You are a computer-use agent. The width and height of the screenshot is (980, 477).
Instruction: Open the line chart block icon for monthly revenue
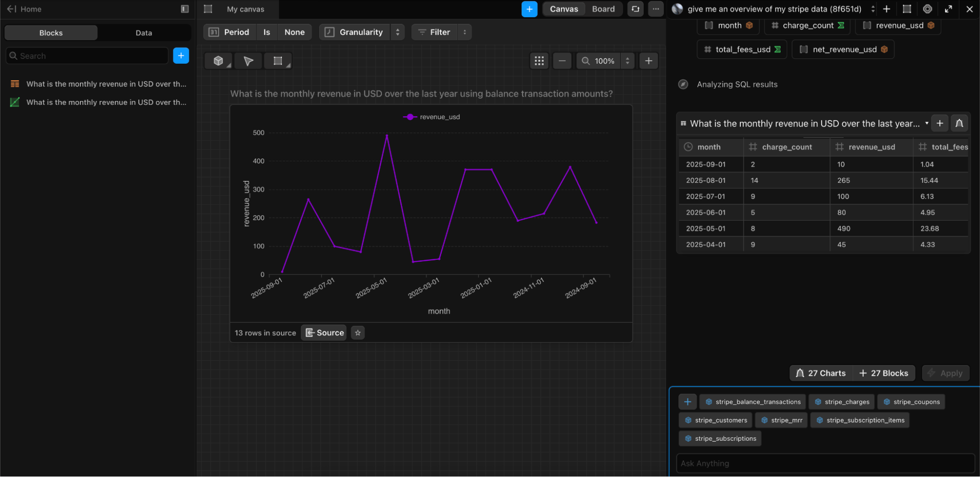coord(15,102)
